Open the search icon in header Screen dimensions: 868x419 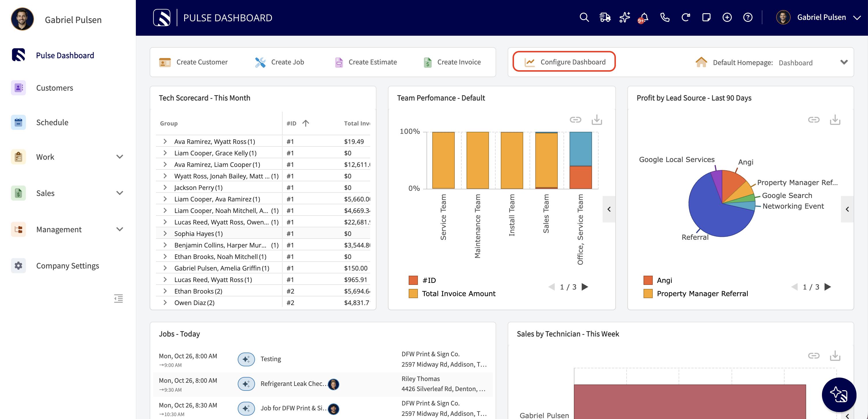[x=584, y=18]
